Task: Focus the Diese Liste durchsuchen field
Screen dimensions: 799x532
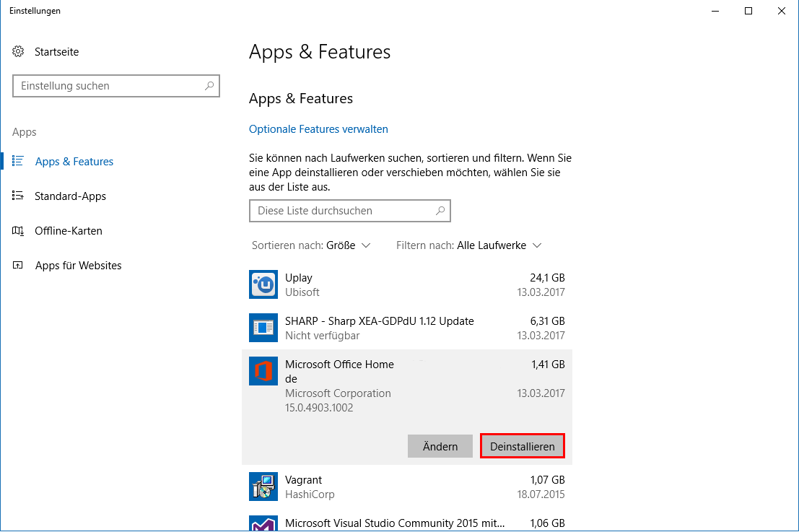Action: 350,211
